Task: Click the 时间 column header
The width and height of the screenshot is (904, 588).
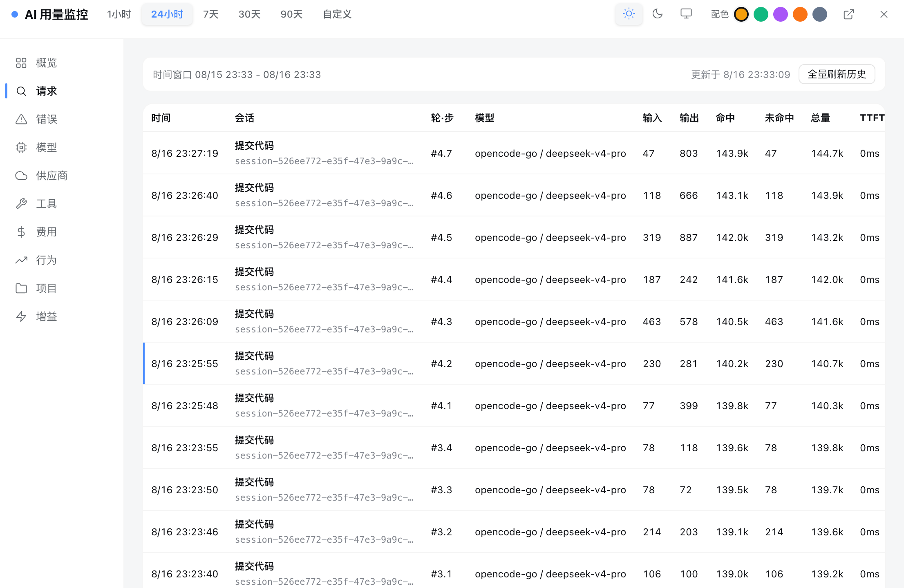Action: [x=161, y=118]
